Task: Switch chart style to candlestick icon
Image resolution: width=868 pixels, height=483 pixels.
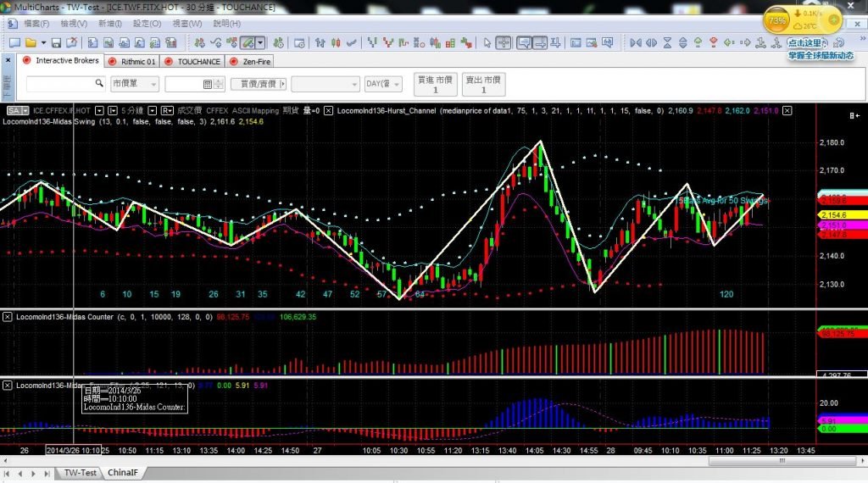Action: (336, 42)
